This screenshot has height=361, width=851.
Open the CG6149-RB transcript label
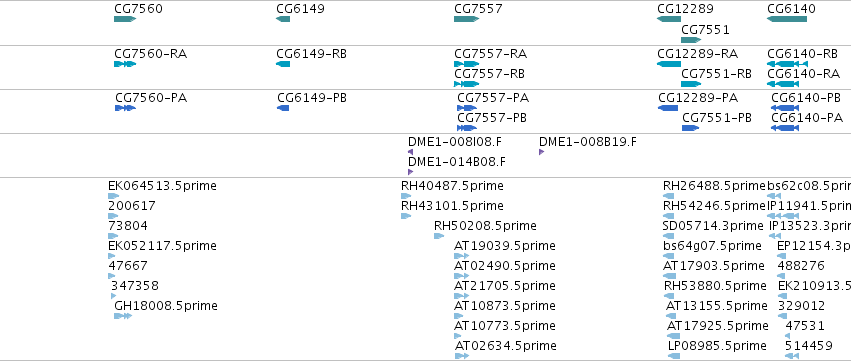click(312, 54)
